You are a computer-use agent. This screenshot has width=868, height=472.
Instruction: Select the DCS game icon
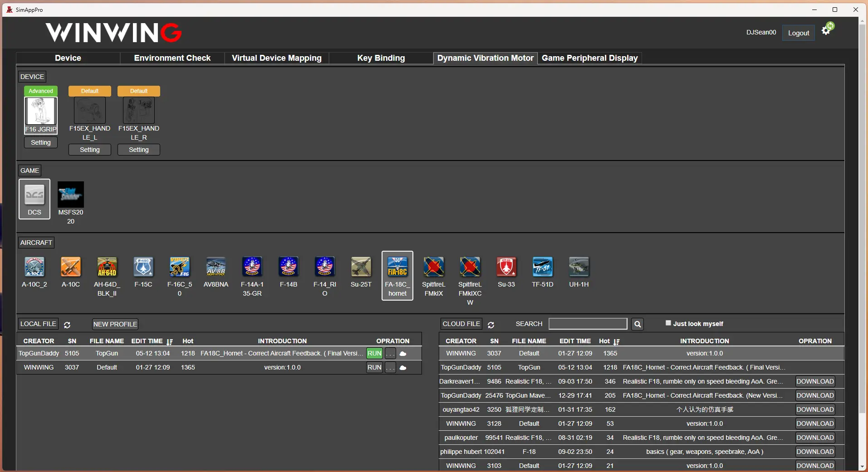[x=34, y=195]
